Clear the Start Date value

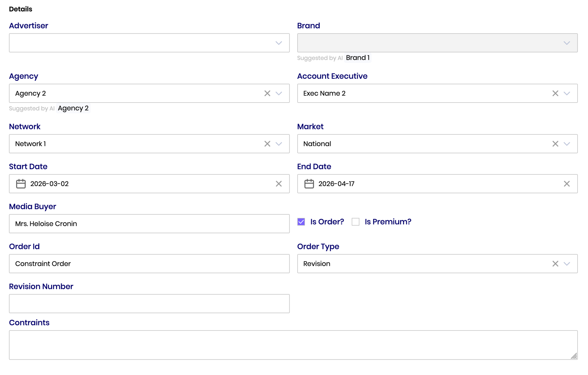point(279,184)
